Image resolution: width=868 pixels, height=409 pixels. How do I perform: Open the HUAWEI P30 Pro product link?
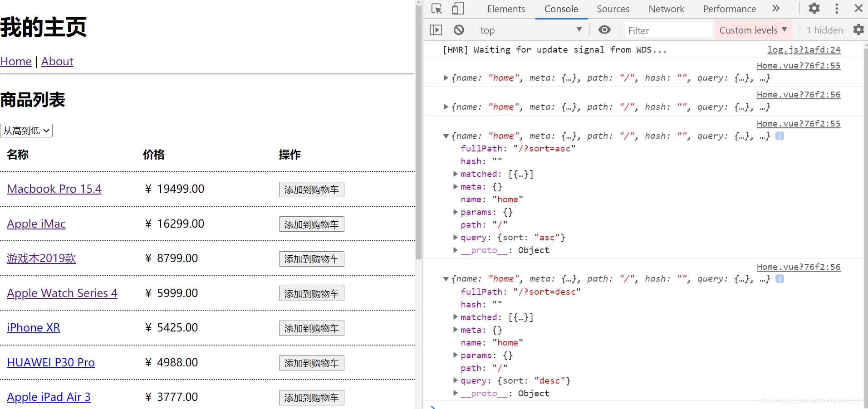pos(51,362)
